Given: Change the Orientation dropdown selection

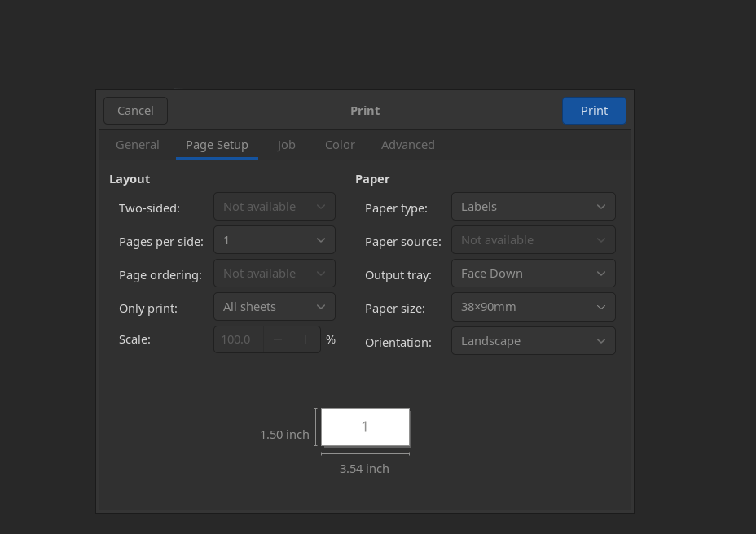Looking at the screenshot, I should coord(533,341).
